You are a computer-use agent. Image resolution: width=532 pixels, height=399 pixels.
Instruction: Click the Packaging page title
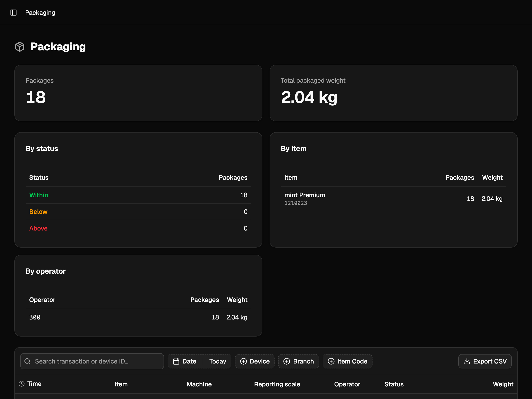(x=58, y=47)
